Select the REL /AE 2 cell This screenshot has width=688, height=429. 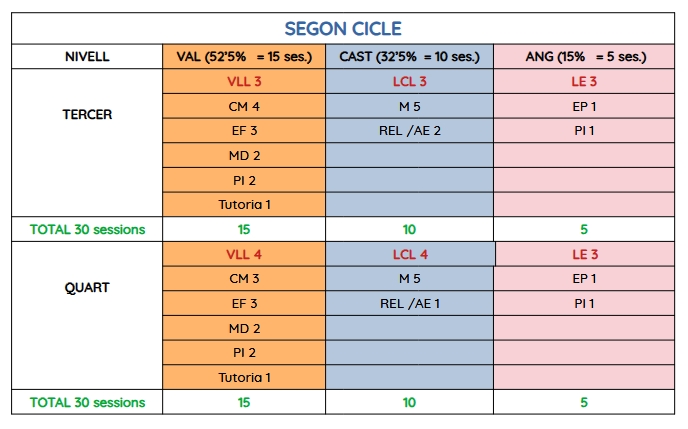(410, 130)
